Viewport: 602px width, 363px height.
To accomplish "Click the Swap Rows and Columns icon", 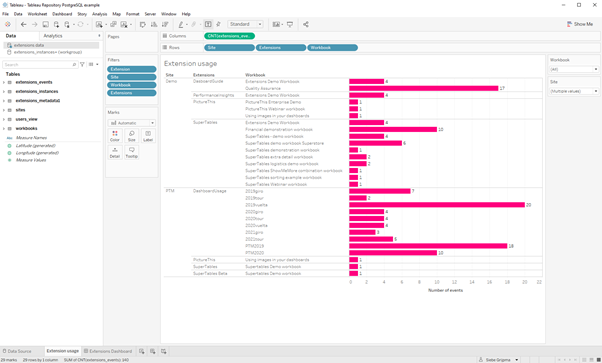I will (142, 24).
